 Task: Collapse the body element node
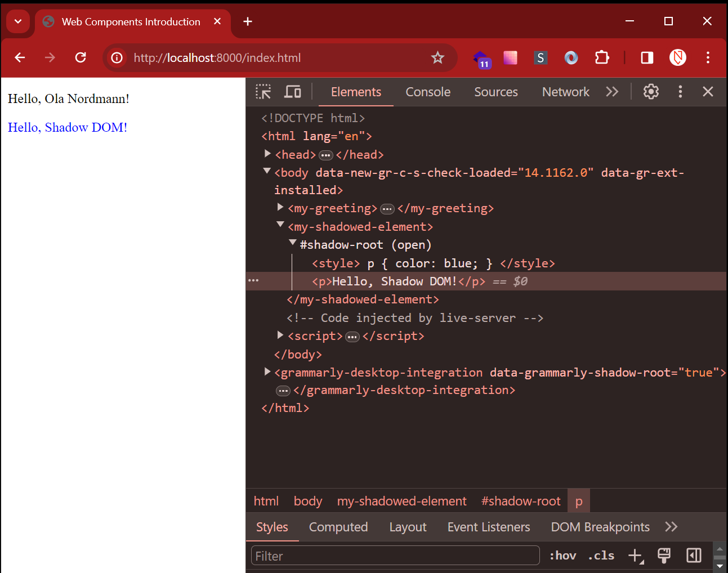(267, 171)
